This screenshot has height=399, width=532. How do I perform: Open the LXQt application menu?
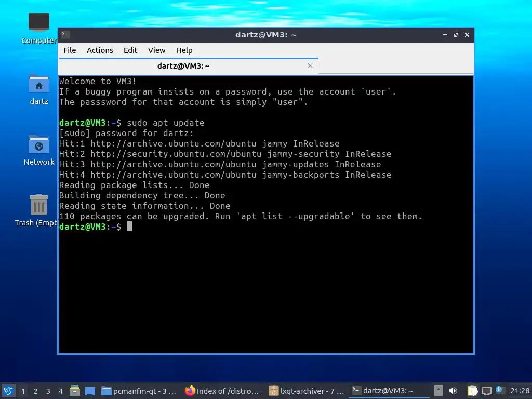pos(8,391)
